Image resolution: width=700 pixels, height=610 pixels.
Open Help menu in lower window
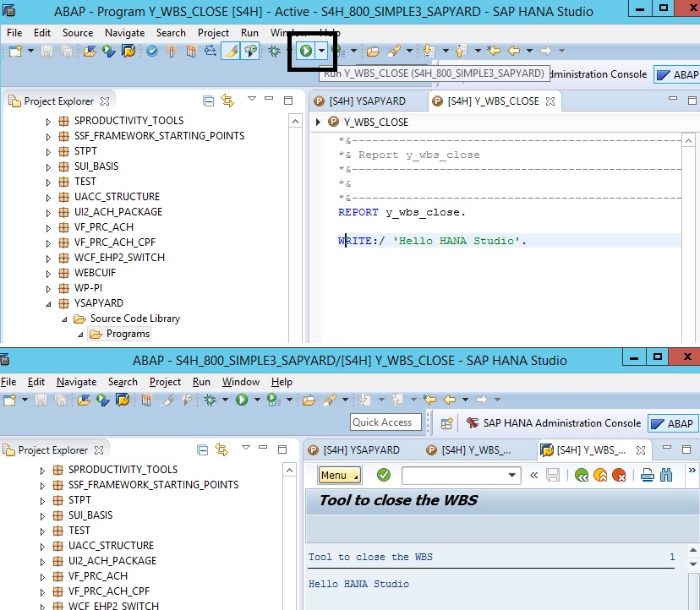282,382
